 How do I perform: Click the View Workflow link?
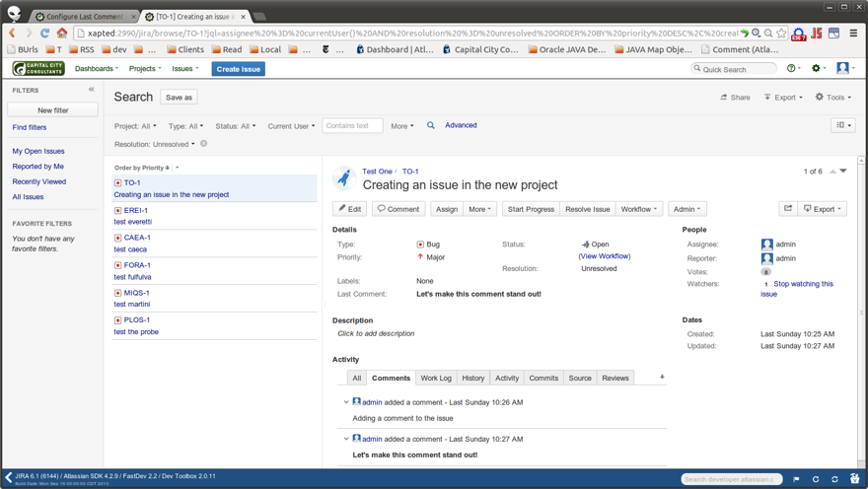point(605,256)
